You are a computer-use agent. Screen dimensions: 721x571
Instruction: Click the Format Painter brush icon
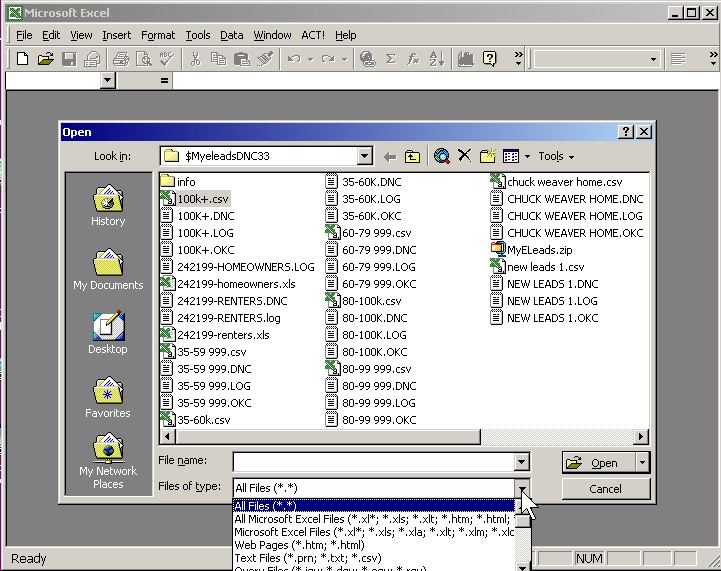[265, 59]
